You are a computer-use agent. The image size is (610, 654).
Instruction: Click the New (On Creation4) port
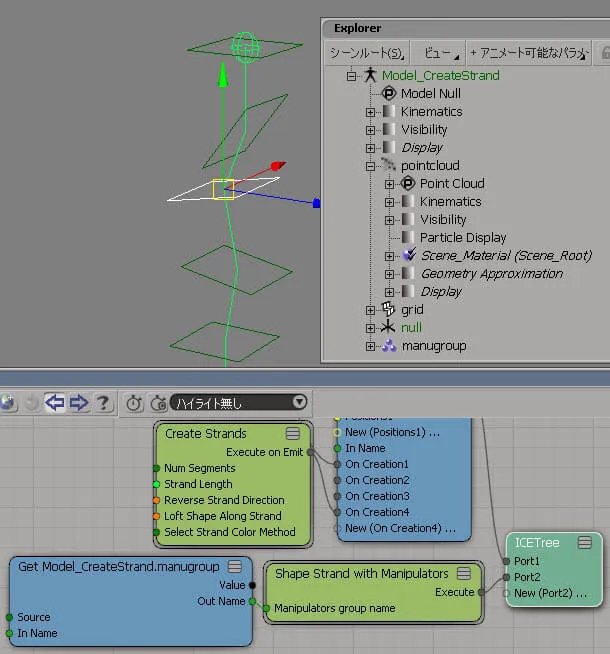[337, 528]
